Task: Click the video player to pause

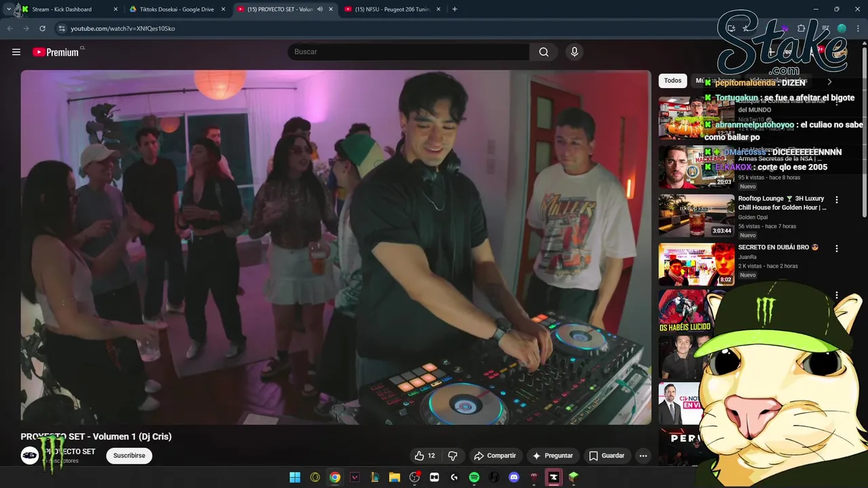Action: point(336,247)
